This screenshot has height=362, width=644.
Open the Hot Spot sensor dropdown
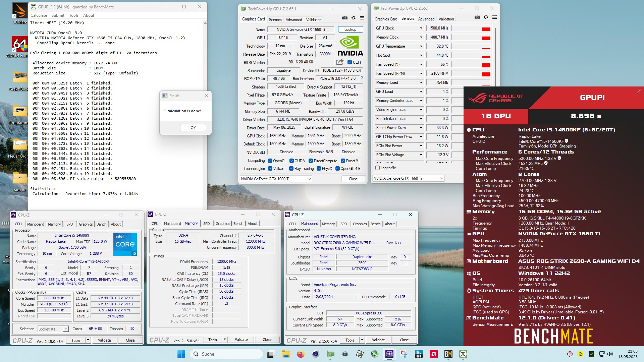coord(421,55)
